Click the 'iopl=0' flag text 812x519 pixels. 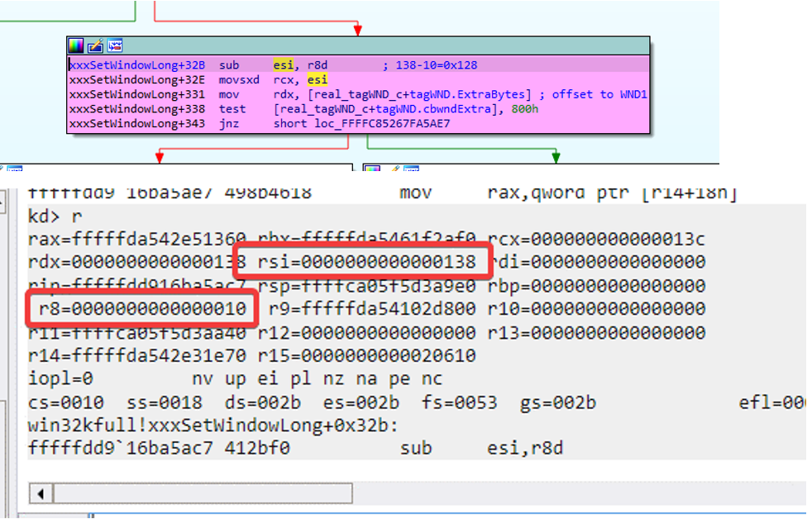click(x=60, y=379)
